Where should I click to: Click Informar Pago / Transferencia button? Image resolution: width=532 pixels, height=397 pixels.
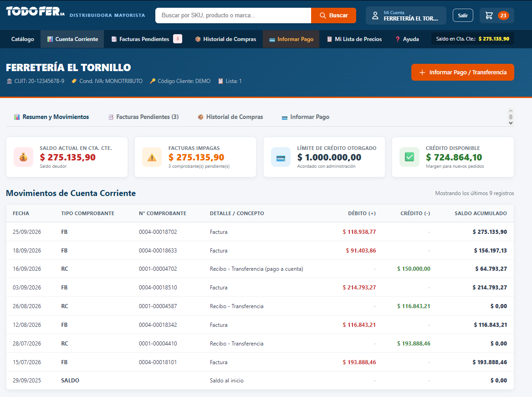(x=462, y=72)
